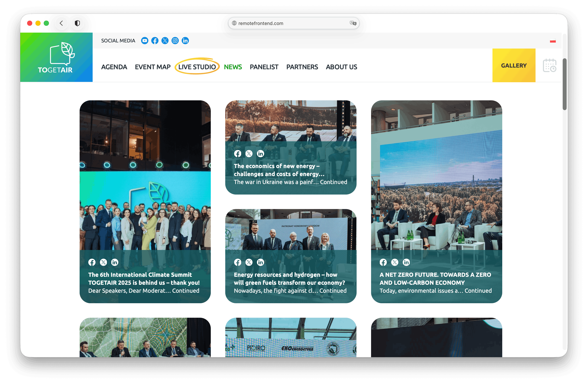Share Climate Summit article on LinkedIn

click(115, 262)
